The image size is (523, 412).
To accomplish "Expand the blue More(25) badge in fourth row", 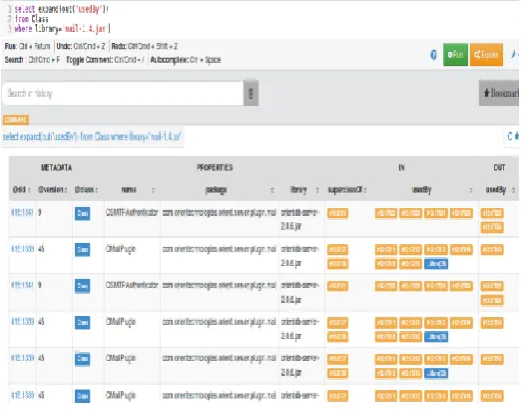I will (x=436, y=337).
